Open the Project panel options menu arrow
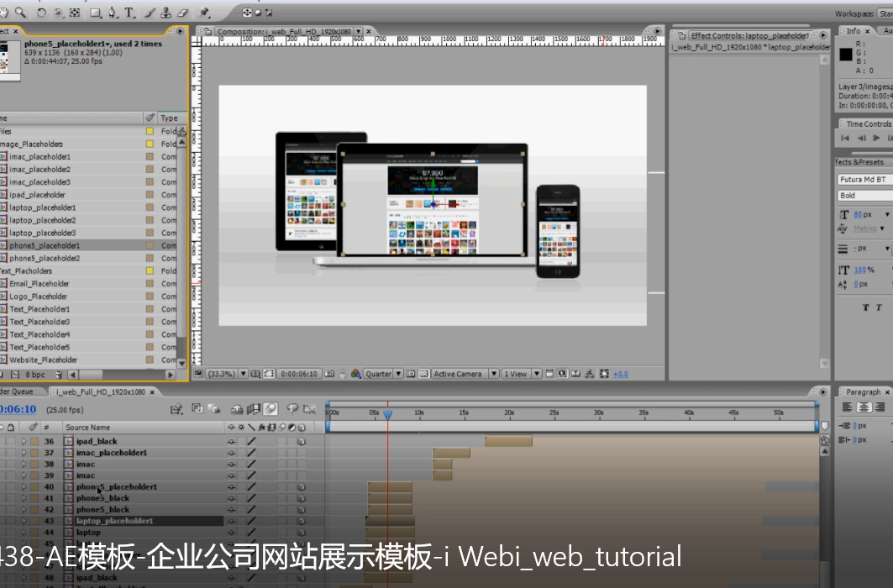Screen dimensions: 893x588 (x=180, y=31)
